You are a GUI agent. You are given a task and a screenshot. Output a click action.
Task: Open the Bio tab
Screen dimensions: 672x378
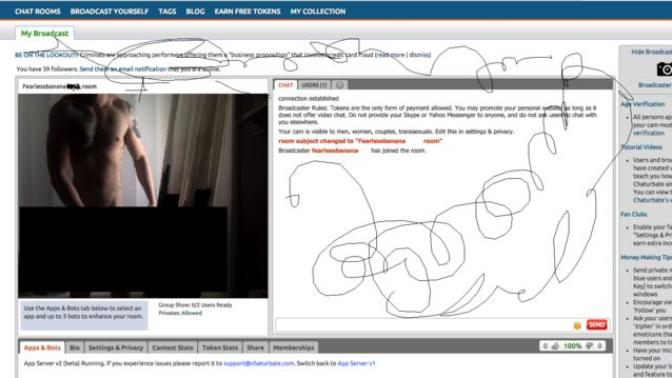[x=75, y=348]
